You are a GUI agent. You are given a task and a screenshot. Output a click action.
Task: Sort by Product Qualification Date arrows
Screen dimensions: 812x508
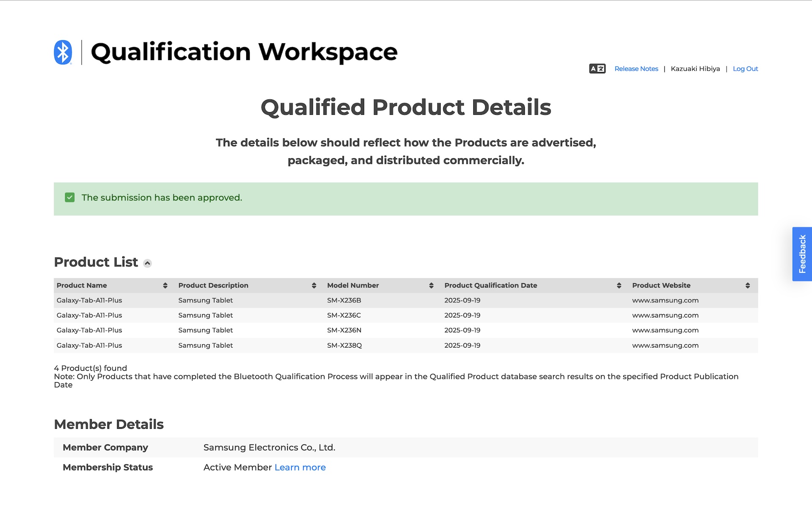pos(619,286)
